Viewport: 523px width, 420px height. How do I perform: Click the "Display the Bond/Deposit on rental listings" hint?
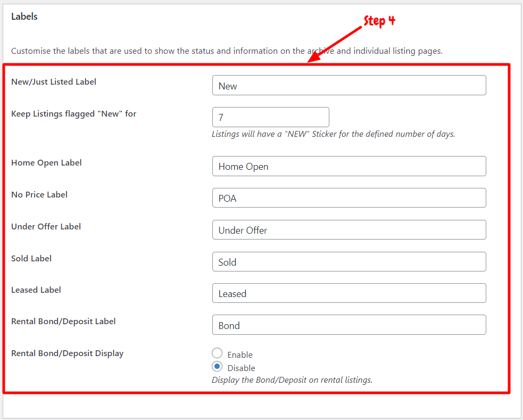point(292,380)
